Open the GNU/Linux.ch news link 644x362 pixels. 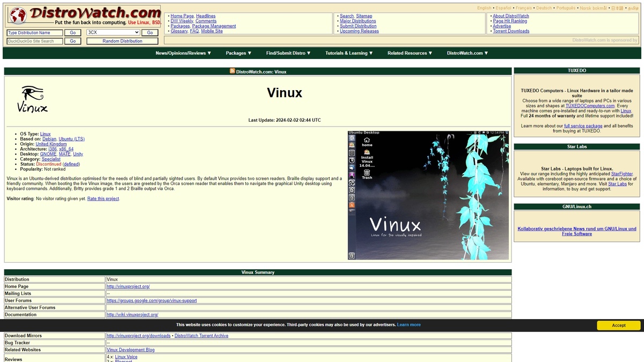coord(577,231)
